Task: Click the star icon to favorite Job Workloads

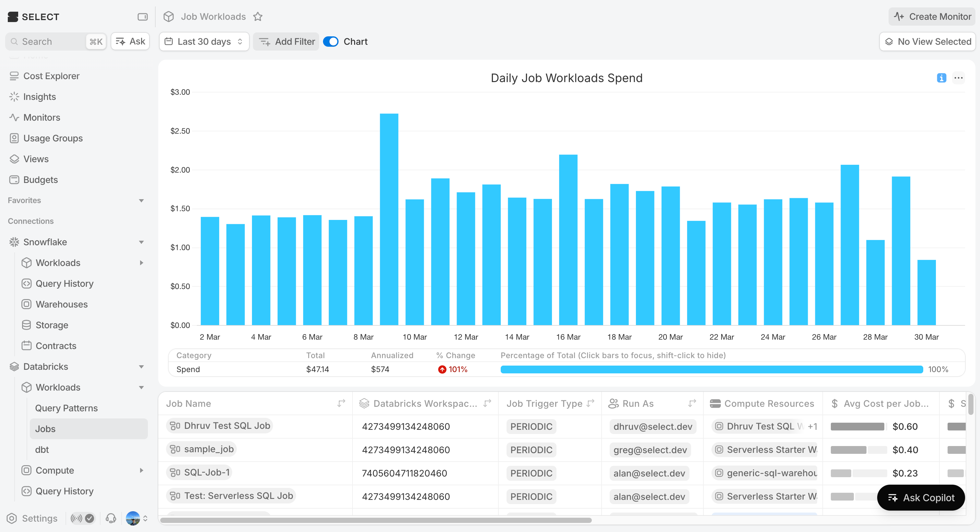Action: click(258, 17)
